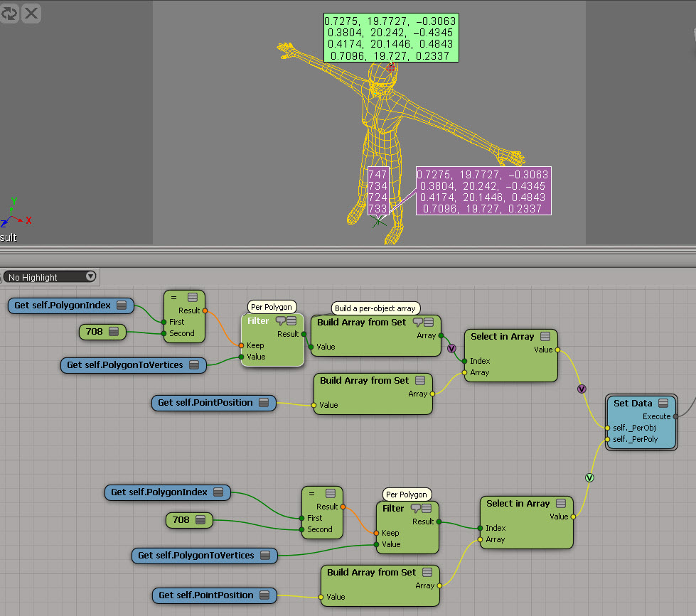The width and height of the screenshot is (696, 616).
Task: Click the Execute output port on Set Data
Action: pos(676,416)
